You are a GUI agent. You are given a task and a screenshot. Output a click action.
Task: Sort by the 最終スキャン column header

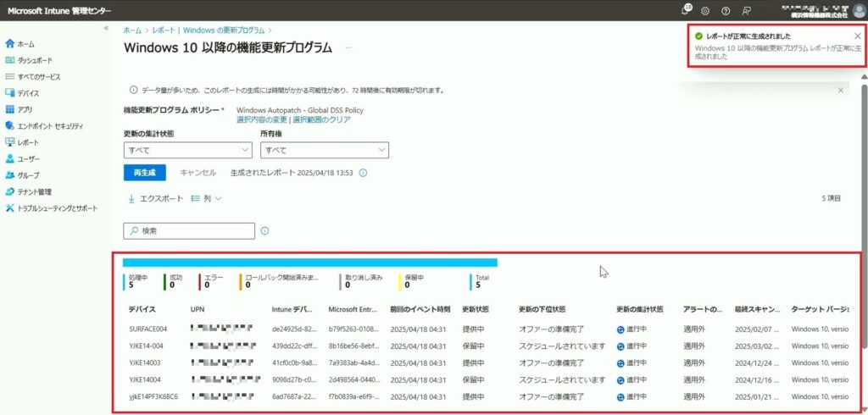click(x=757, y=309)
